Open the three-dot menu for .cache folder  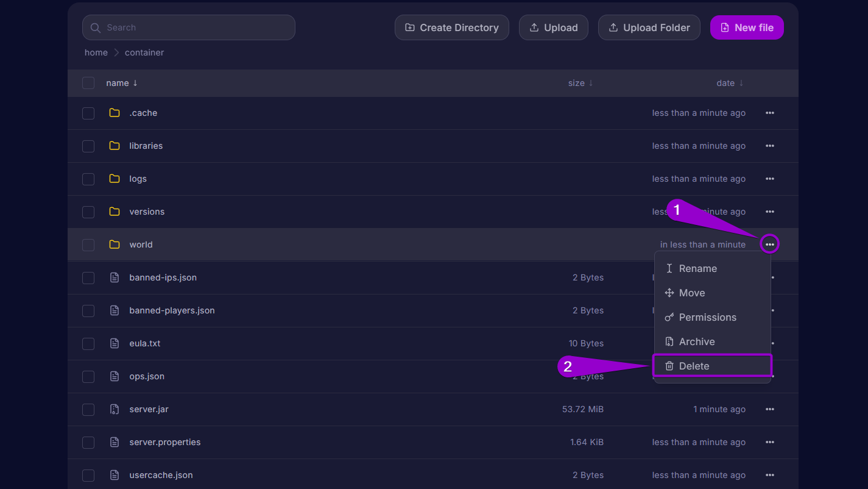(x=770, y=113)
